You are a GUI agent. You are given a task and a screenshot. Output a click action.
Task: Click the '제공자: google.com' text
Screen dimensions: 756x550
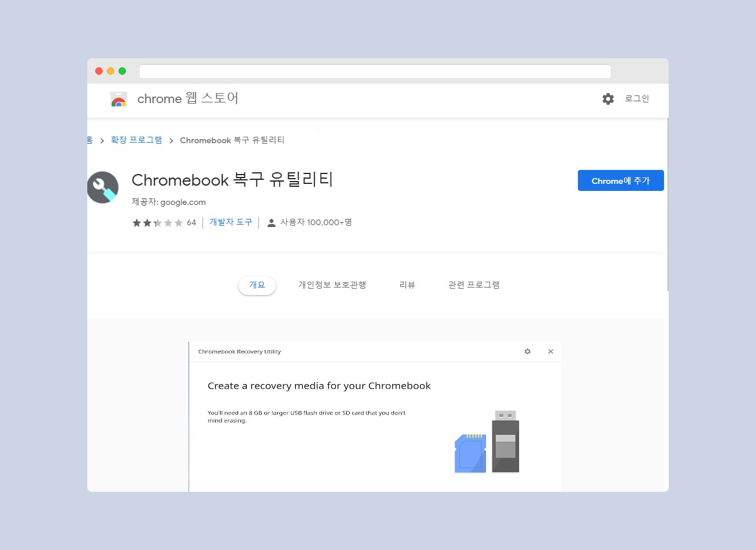point(169,202)
